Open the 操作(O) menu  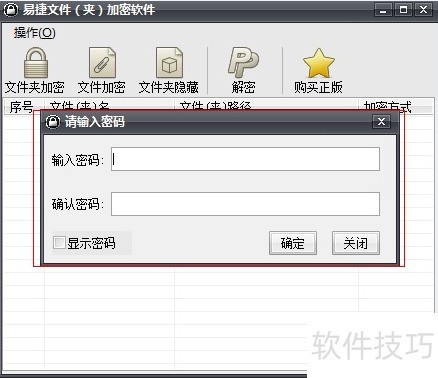(35, 33)
